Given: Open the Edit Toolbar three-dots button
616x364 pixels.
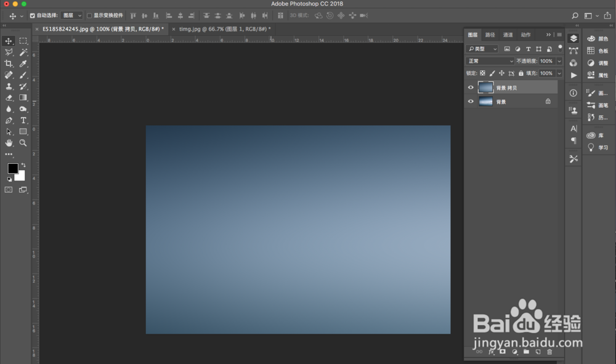Looking at the screenshot, I should tap(9, 155).
